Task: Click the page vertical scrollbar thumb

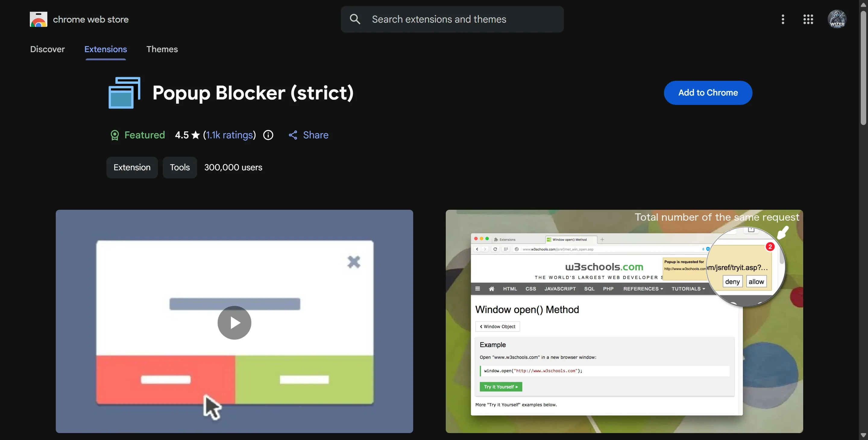Action: pyautogui.click(x=863, y=68)
